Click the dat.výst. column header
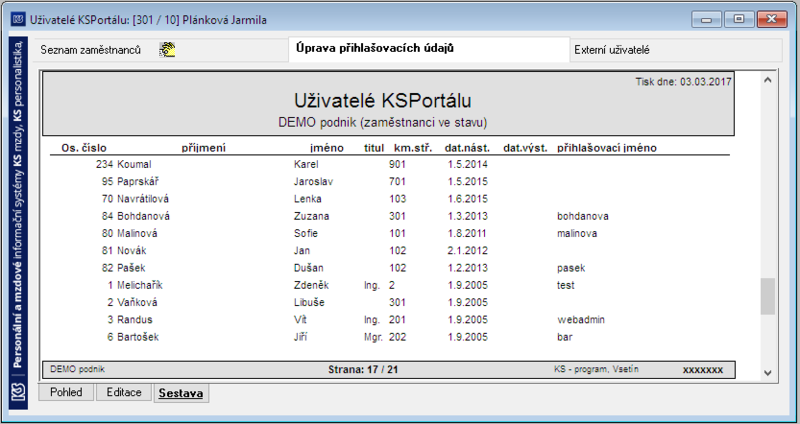The height and width of the screenshot is (424, 800). [525, 148]
